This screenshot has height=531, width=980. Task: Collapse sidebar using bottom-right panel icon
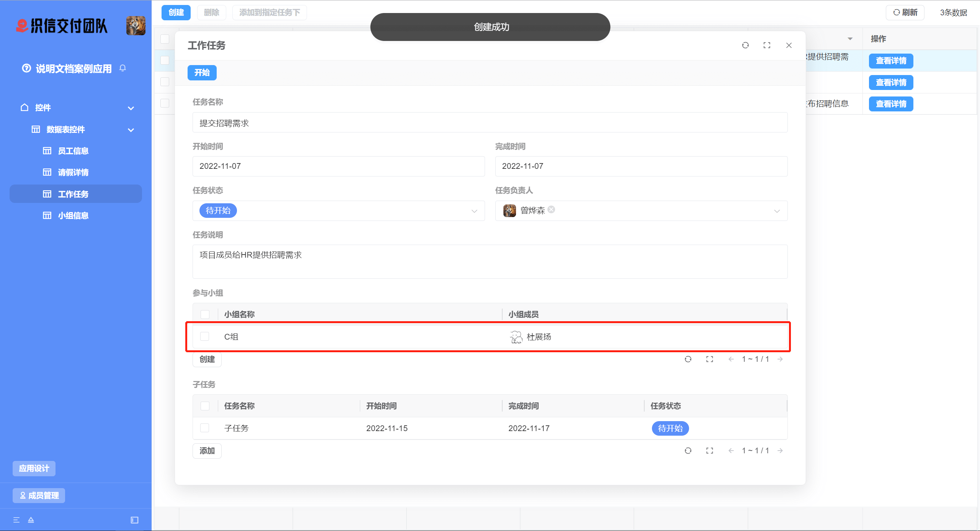(x=134, y=520)
